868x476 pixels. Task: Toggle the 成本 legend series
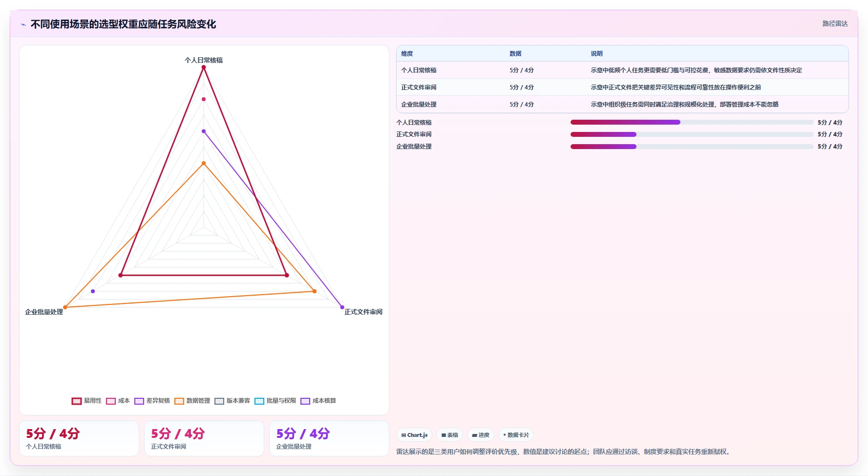pos(118,401)
